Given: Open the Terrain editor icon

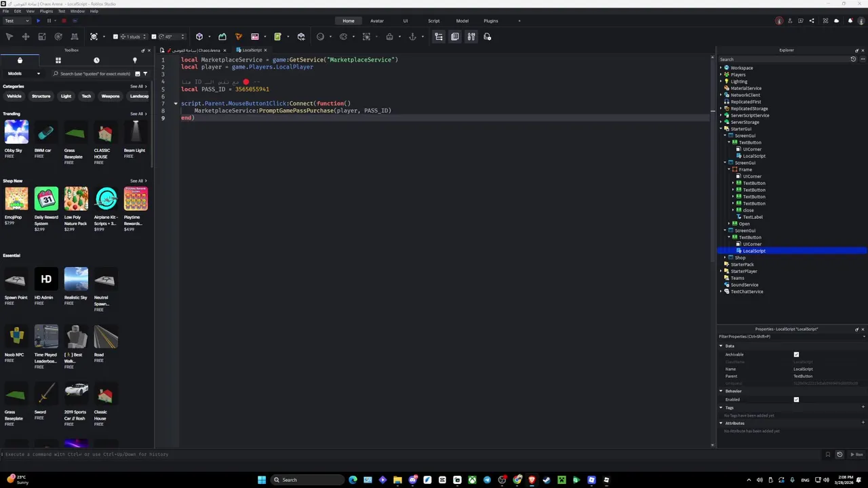Looking at the screenshot, I should coord(222,37).
